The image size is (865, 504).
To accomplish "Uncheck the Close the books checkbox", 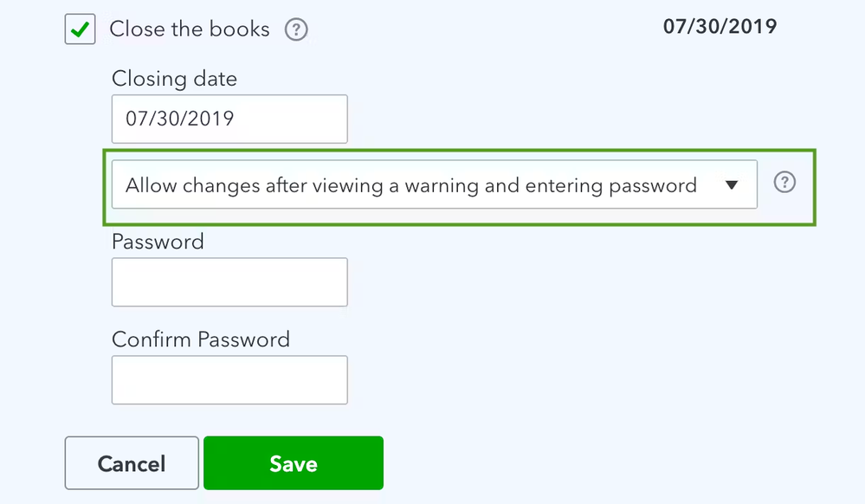I will coord(80,30).
